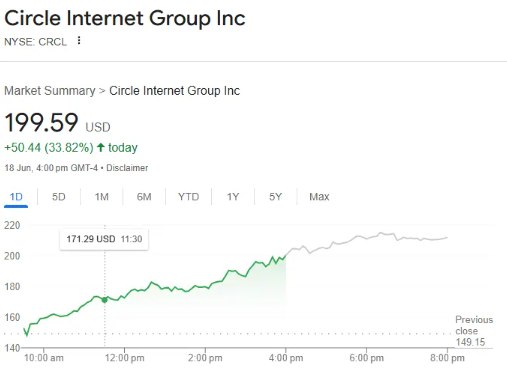507x372 pixels.
Task: Open the three-dot more options menu
Action: (x=79, y=41)
